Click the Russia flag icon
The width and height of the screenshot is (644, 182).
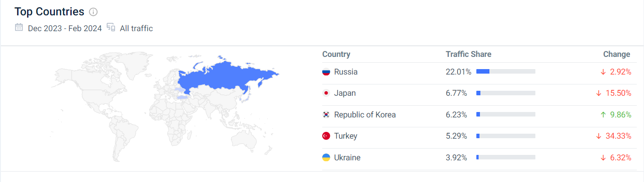click(326, 72)
